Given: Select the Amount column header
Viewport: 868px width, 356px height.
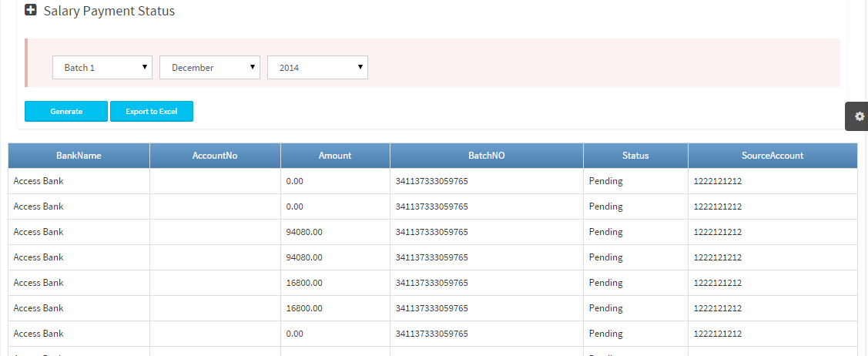Looking at the screenshot, I should point(335,156).
